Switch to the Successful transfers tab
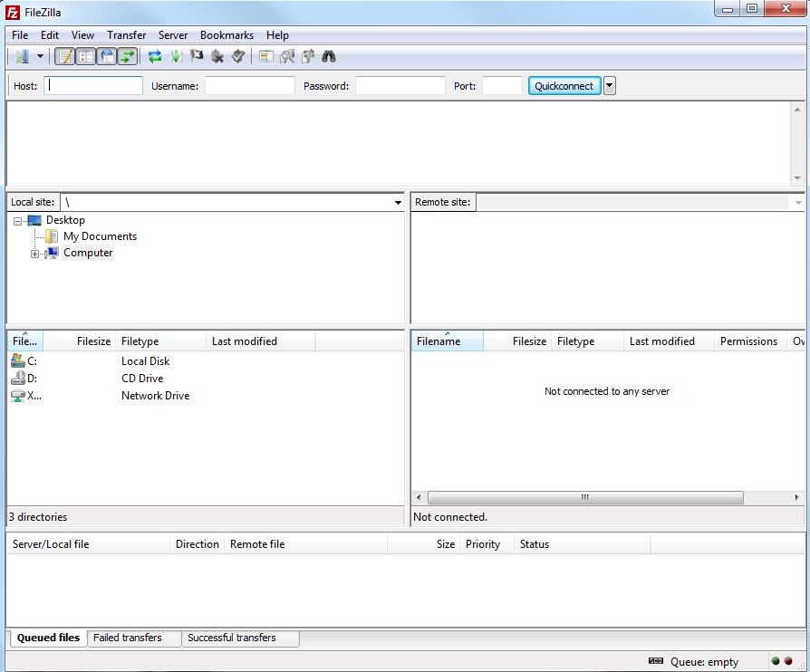This screenshot has height=672, width=810. pos(241,638)
